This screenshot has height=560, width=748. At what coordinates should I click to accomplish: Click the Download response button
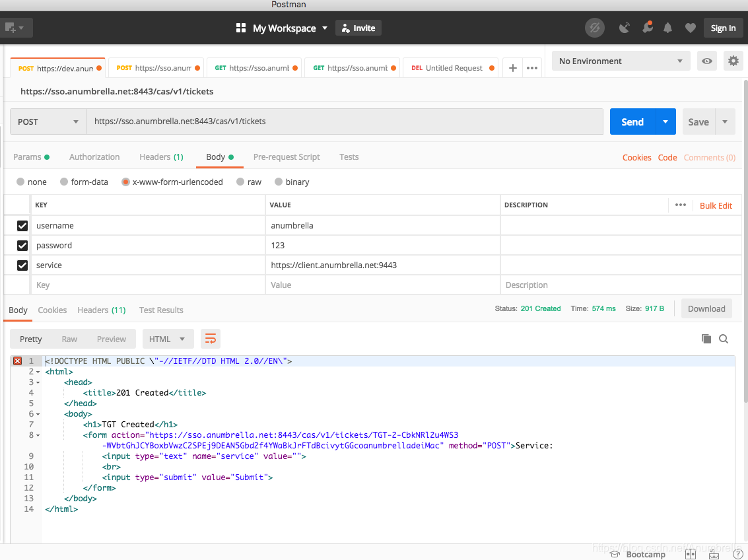click(x=706, y=308)
